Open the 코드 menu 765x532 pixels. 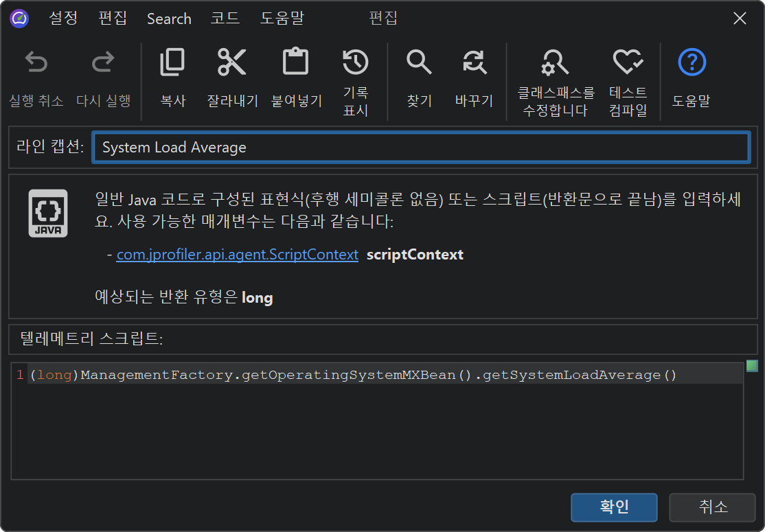225,19
